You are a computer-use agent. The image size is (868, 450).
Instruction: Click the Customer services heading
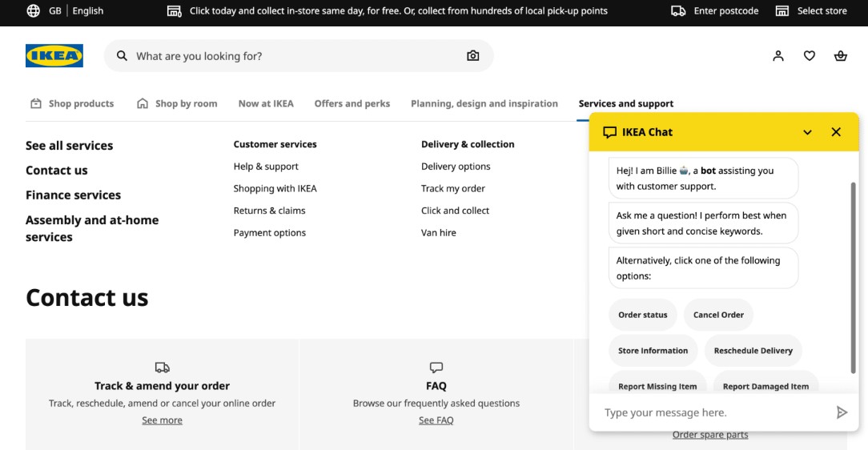click(275, 144)
